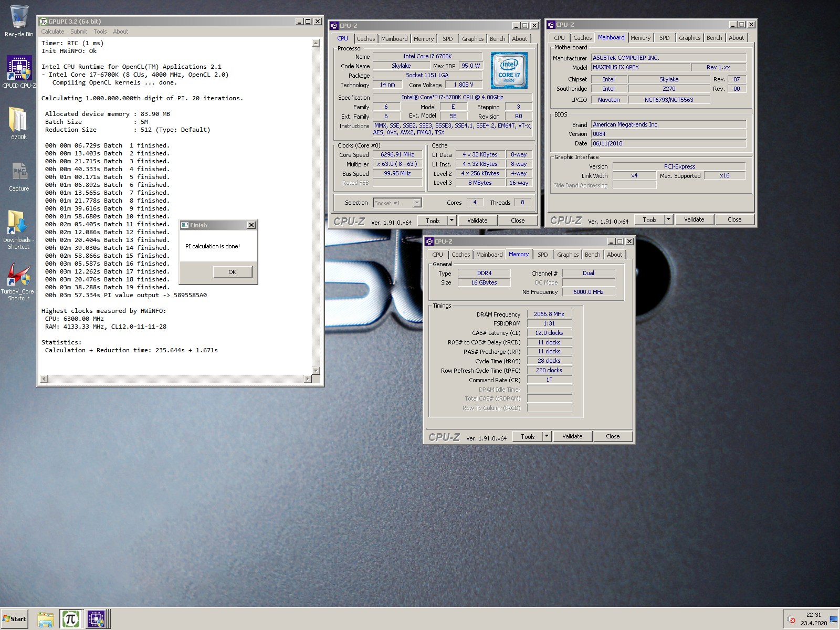Click Tools button in CPU-Z CPU window
This screenshot has width=840, height=630.
point(433,220)
